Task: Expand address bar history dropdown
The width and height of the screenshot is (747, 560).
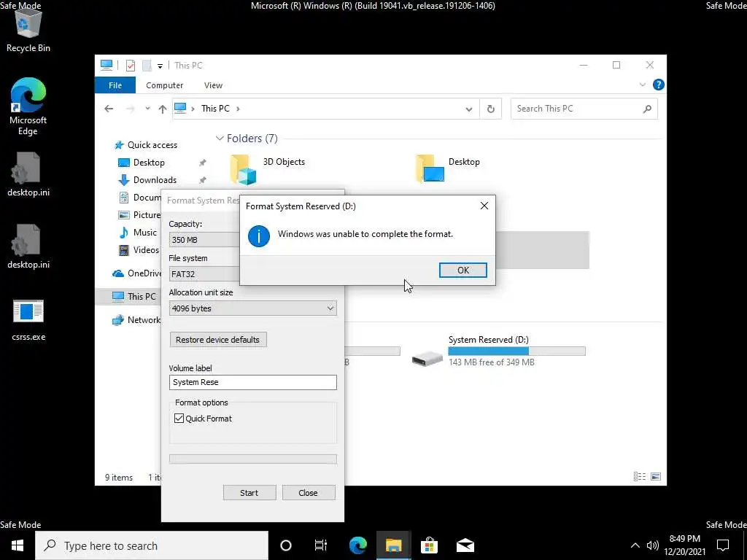Action: (469, 109)
